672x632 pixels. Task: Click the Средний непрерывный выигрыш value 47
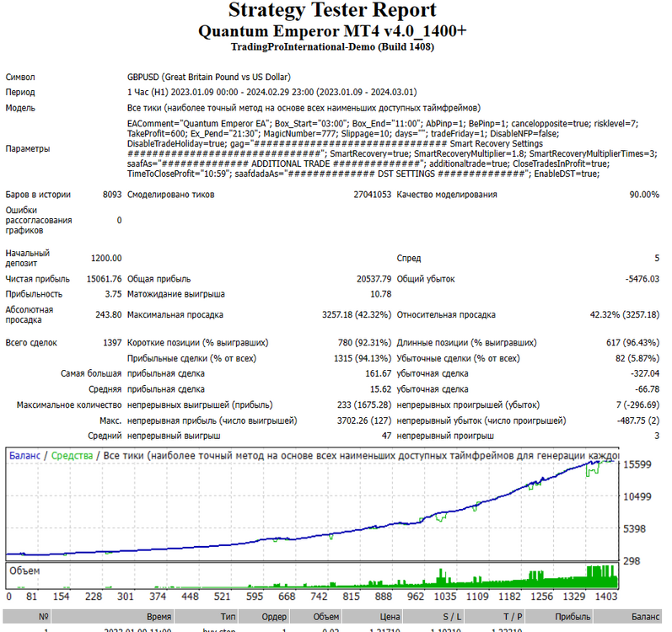coord(386,436)
